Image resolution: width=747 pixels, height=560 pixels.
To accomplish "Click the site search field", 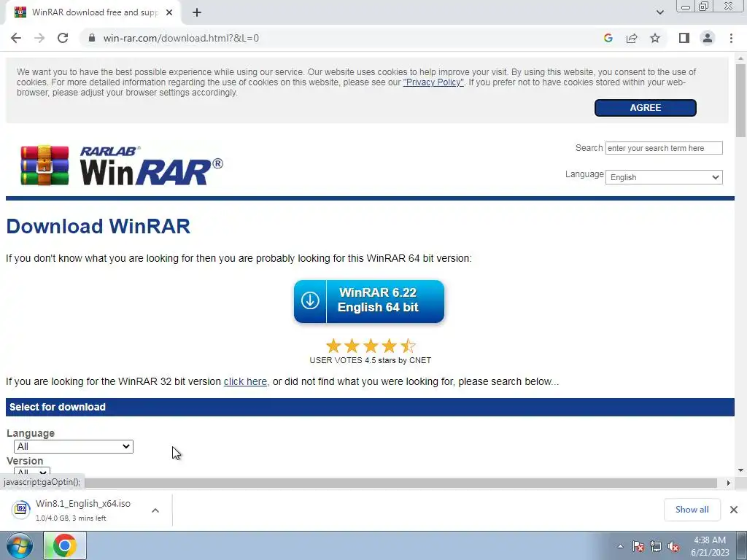I will point(664,148).
